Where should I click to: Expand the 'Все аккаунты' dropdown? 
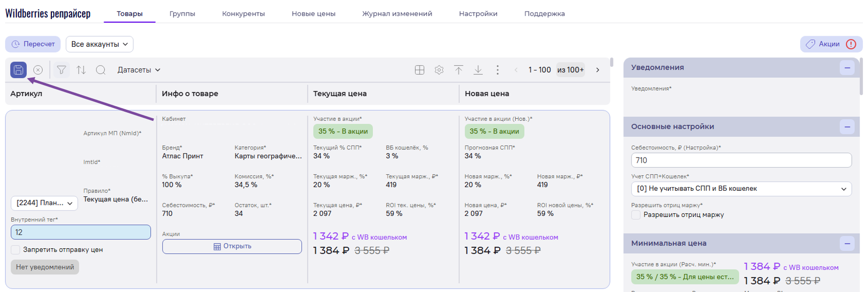(x=99, y=44)
